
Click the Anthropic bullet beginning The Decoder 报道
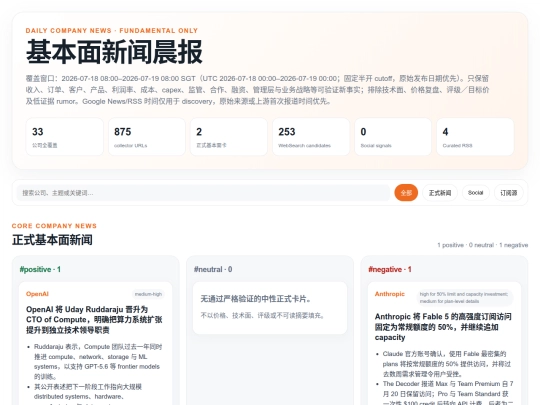[448, 393]
